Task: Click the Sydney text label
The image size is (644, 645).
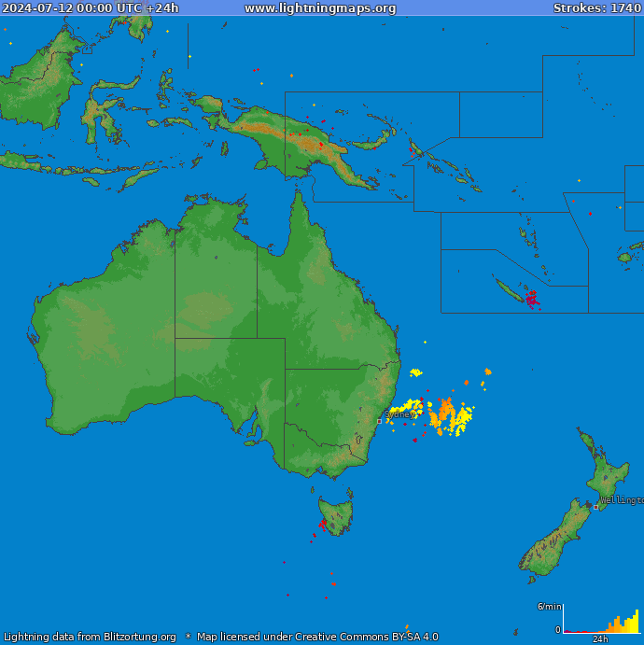Action: point(399,414)
